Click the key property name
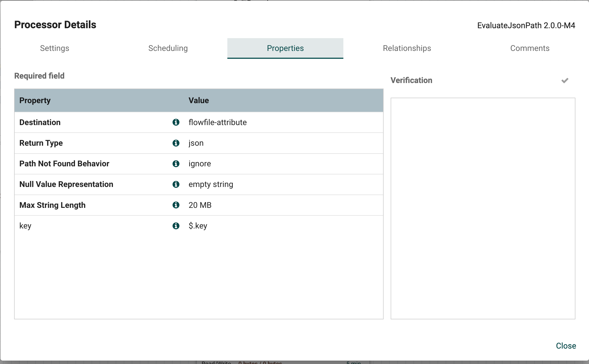Image resolution: width=589 pixels, height=364 pixels. coord(25,226)
